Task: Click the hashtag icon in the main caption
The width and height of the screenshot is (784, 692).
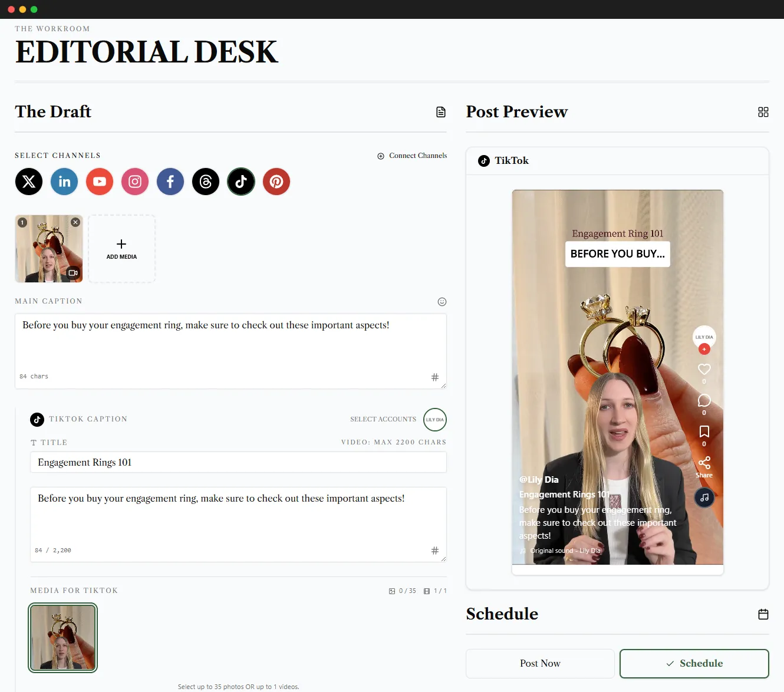Action: click(435, 377)
